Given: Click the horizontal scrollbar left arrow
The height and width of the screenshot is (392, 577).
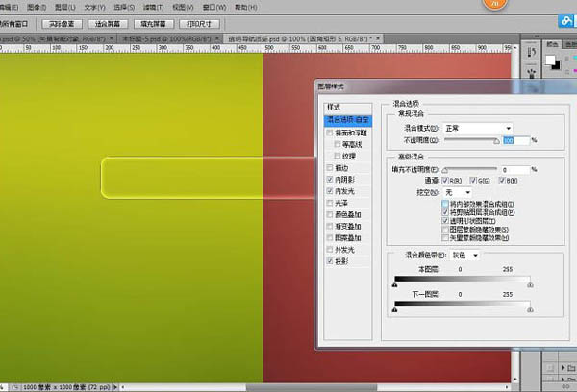Looking at the screenshot, I should (123, 387).
